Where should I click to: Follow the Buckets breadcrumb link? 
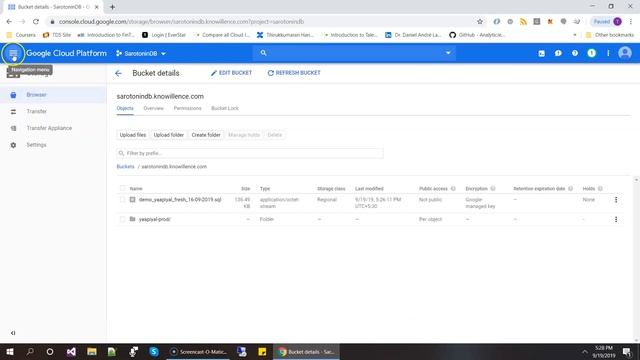point(125,167)
